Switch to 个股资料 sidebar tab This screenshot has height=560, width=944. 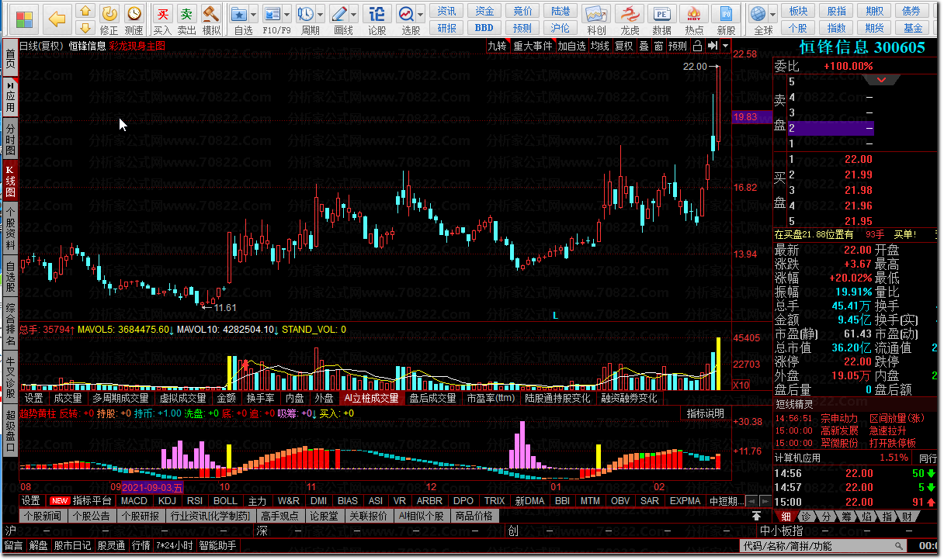(10, 229)
